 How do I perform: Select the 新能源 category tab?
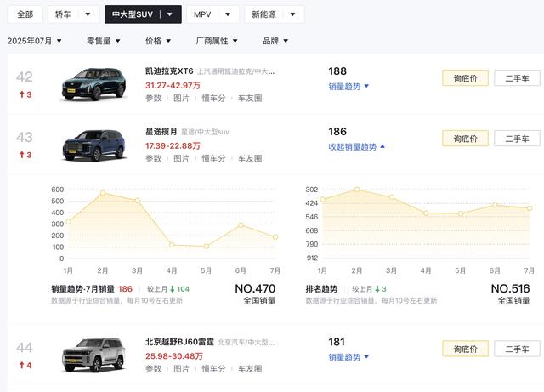pos(263,14)
